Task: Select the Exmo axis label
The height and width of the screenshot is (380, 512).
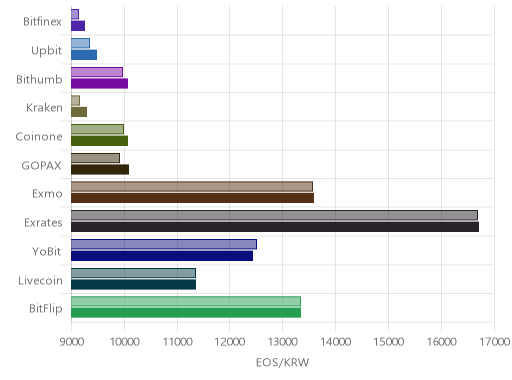Action: tap(47, 194)
